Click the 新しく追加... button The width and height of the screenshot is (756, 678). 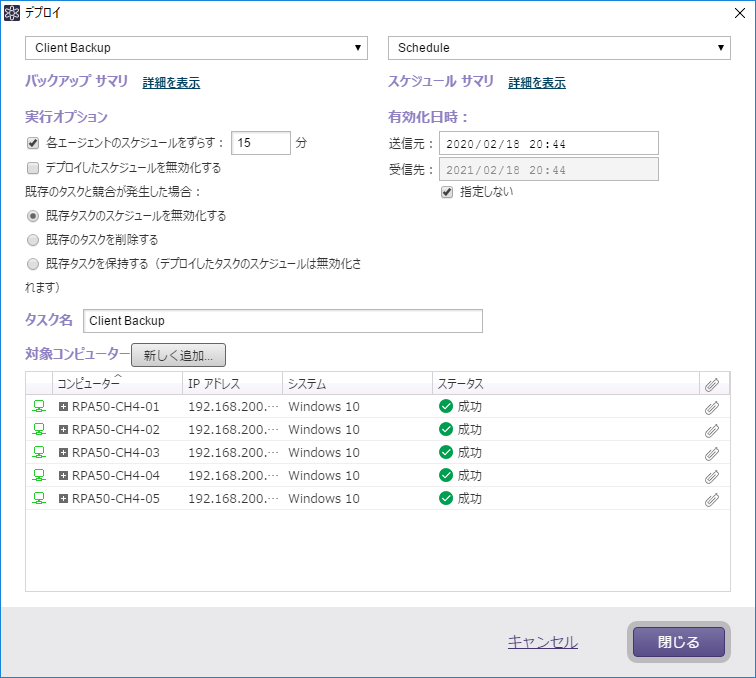click(179, 355)
